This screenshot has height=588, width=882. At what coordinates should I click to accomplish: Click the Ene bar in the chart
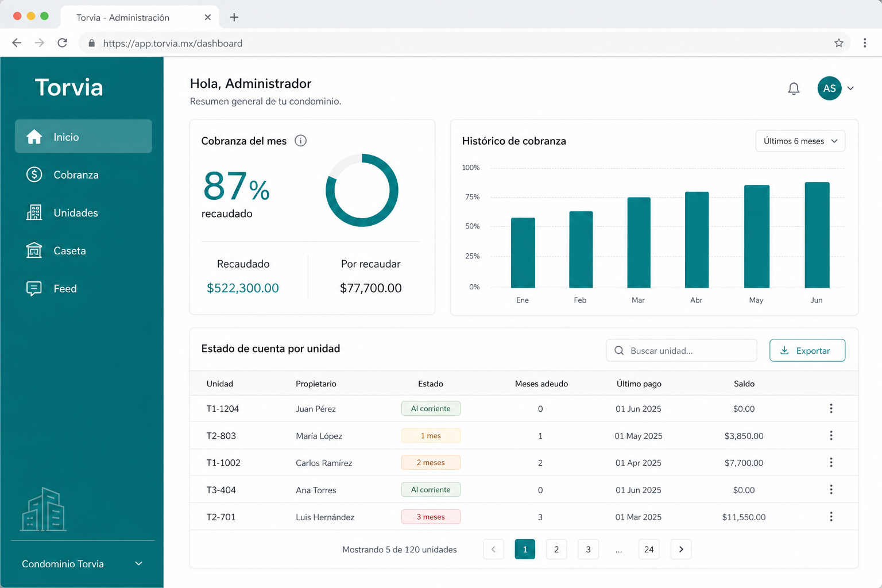coord(523,253)
